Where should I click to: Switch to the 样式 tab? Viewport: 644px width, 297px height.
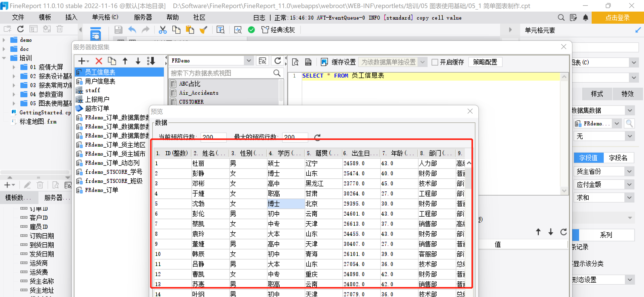(x=597, y=94)
